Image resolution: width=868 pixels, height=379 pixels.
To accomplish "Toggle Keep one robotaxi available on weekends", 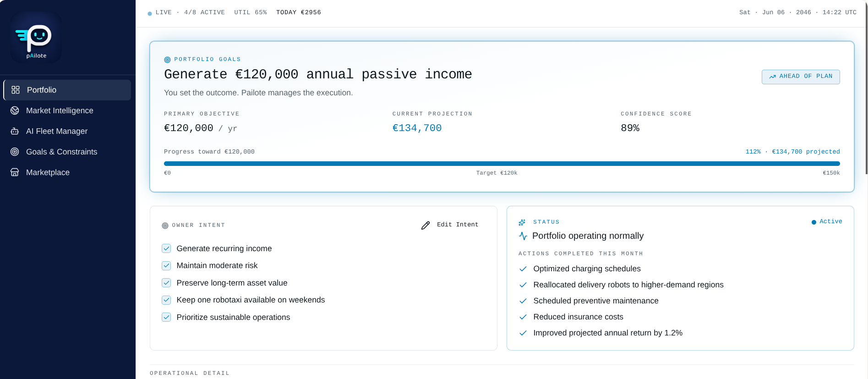I will [166, 300].
